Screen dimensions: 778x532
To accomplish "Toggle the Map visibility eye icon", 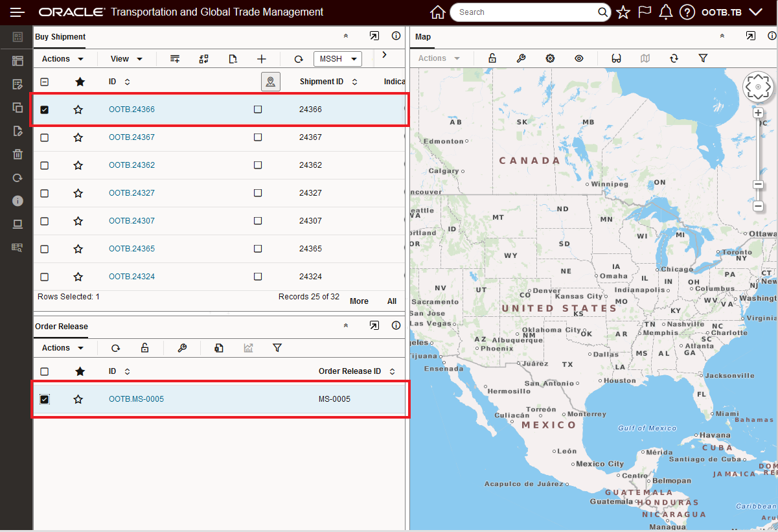I will pyautogui.click(x=579, y=58).
